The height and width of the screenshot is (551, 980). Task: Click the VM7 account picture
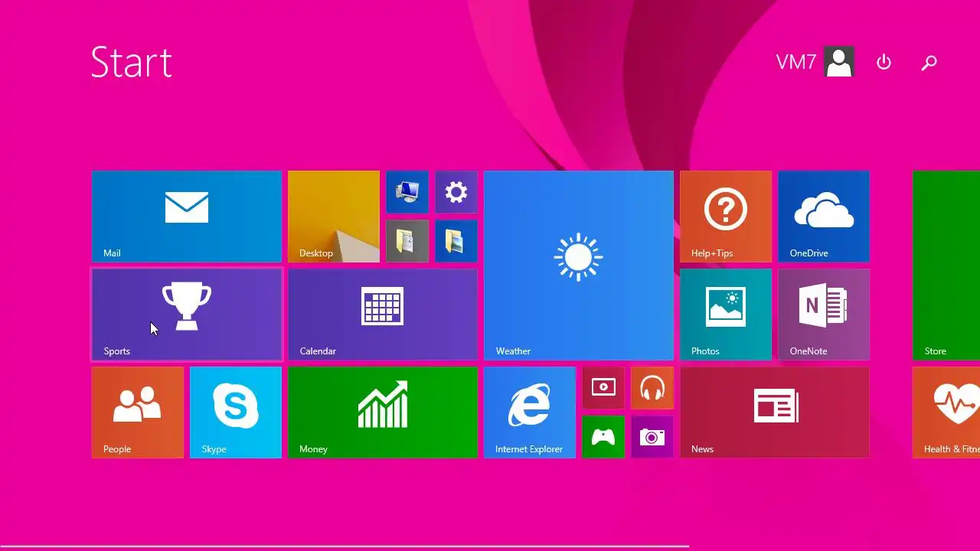coord(839,62)
